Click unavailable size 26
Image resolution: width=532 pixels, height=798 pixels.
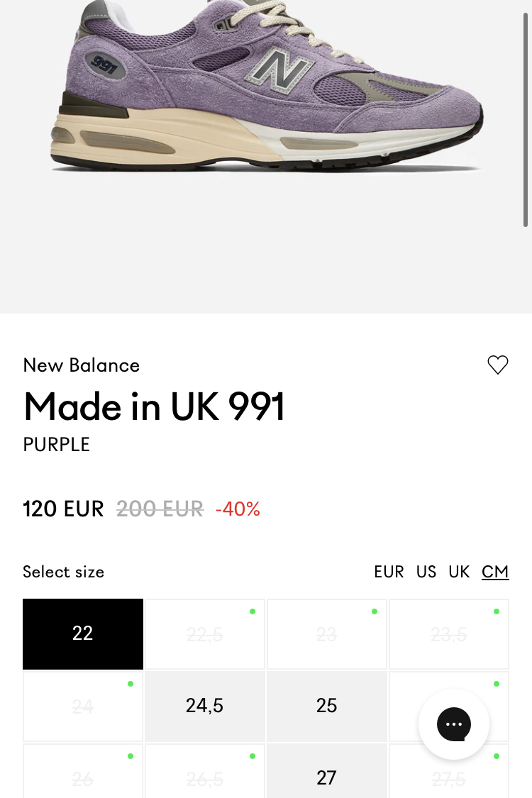click(83, 778)
